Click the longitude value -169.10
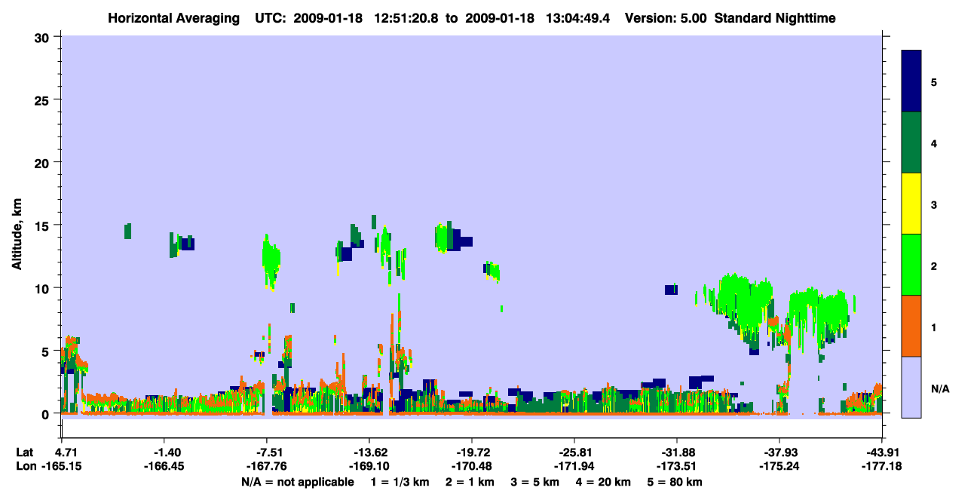 pos(369,467)
